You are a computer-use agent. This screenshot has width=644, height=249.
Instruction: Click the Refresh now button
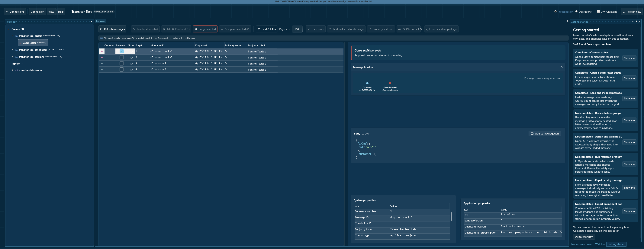[632, 12]
